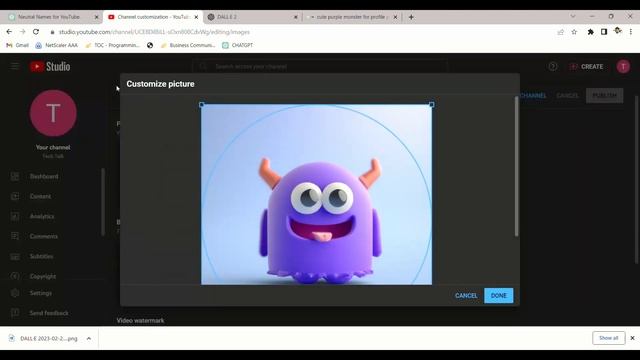Go forward in the browser
The height and width of the screenshot is (360, 640).
coord(22,31)
